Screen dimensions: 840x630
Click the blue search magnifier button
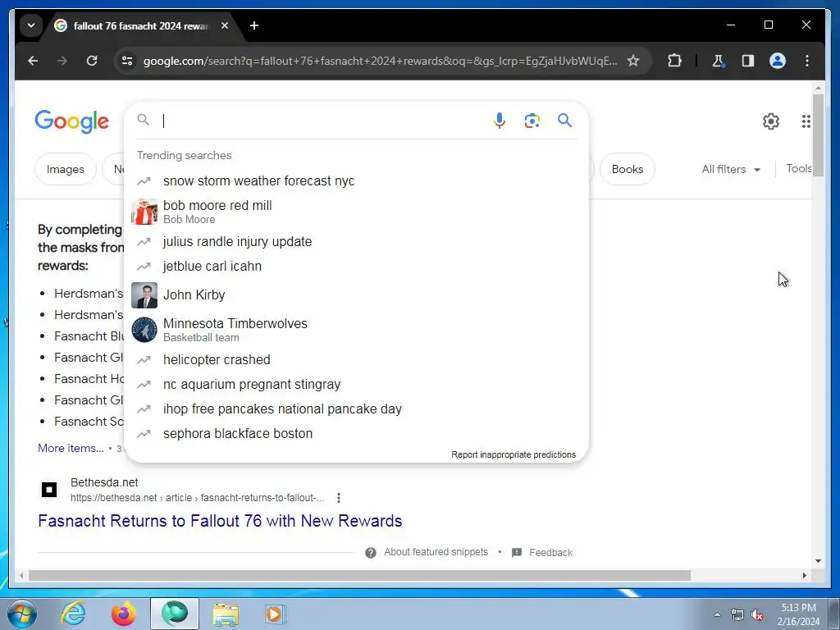(564, 120)
